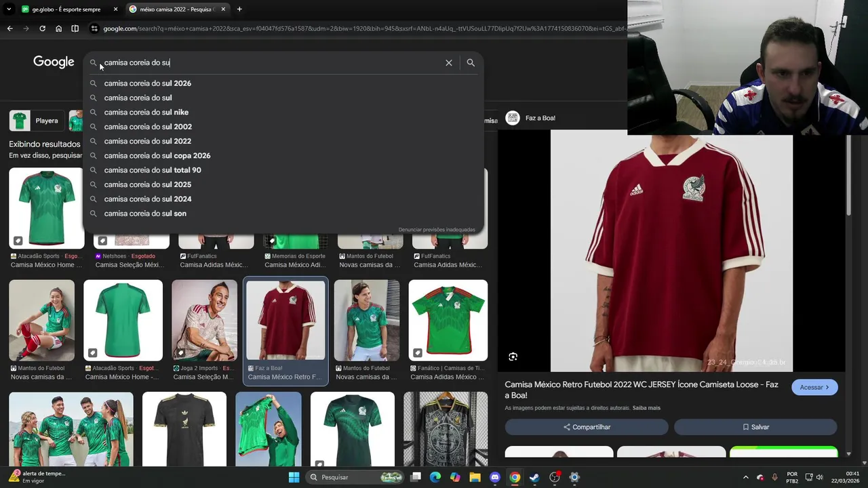Submit the search with the magnifier icon
The height and width of the screenshot is (488, 868).
tap(471, 62)
